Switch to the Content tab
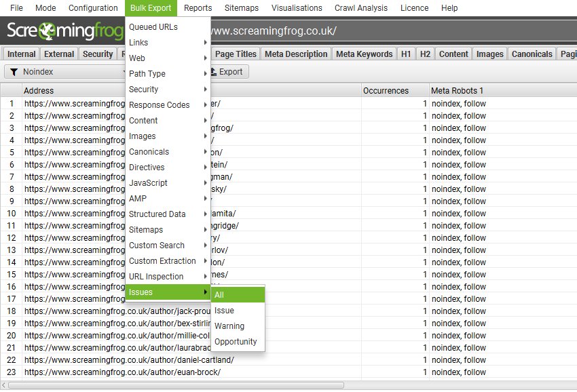Viewport: 577px width, 392px height. (453, 54)
